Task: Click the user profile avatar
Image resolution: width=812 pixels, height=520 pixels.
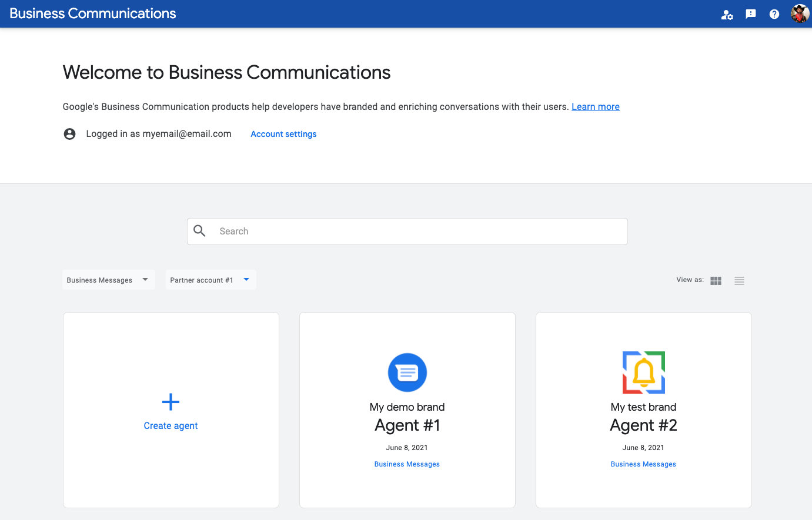Action: (x=800, y=14)
